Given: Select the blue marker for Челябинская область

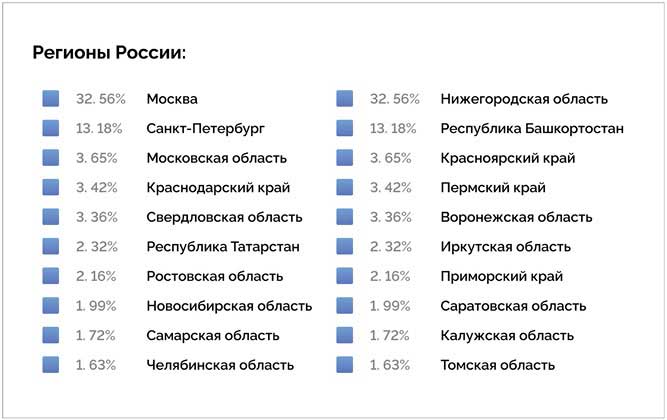Looking at the screenshot, I should [51, 365].
